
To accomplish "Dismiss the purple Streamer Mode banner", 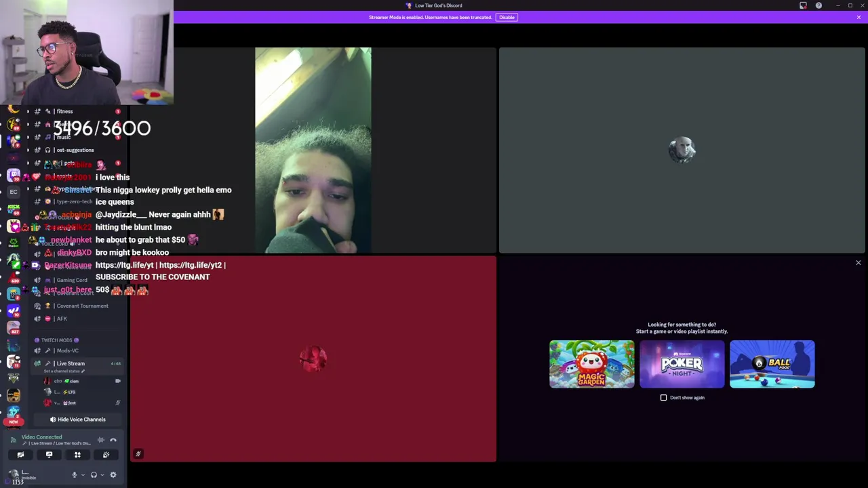I will pos(859,17).
